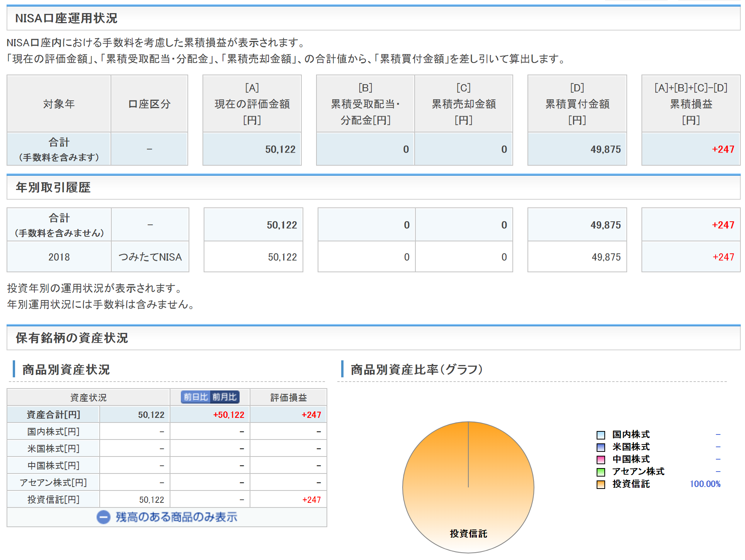This screenshot has width=745, height=560.
Task: Click the 資産状況 column header
Action: pyautogui.click(x=88, y=397)
